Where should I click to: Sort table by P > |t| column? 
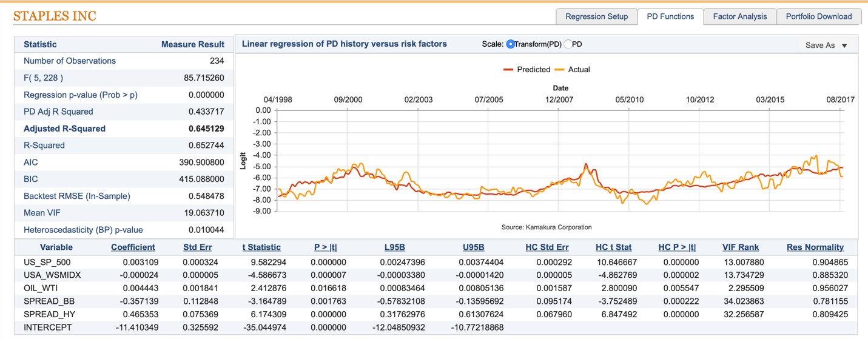point(326,247)
